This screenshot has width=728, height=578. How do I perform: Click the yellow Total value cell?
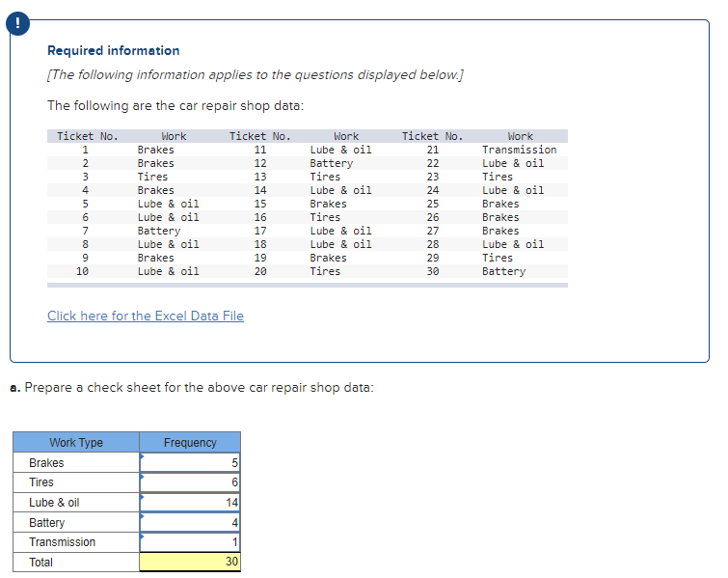(190, 562)
